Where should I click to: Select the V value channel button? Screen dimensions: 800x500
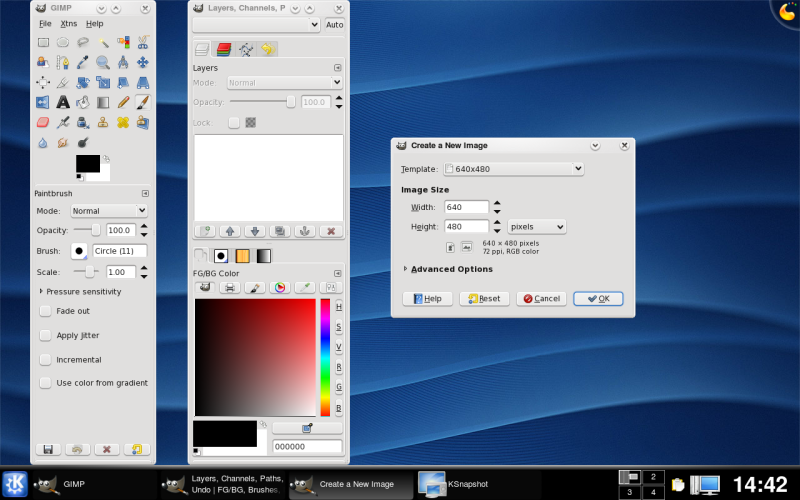(x=339, y=347)
